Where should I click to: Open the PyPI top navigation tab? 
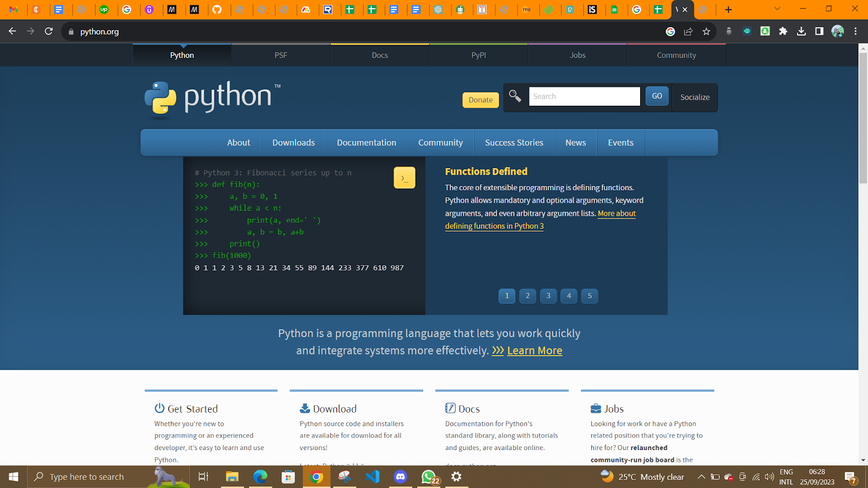click(x=478, y=55)
